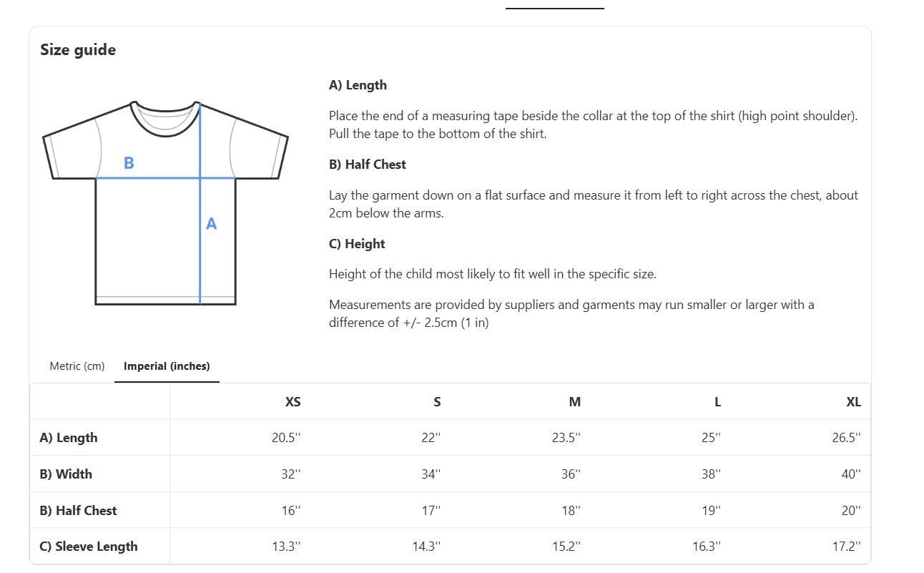Click the XL column header
Image resolution: width=924 pixels, height=573 pixels.
point(853,402)
